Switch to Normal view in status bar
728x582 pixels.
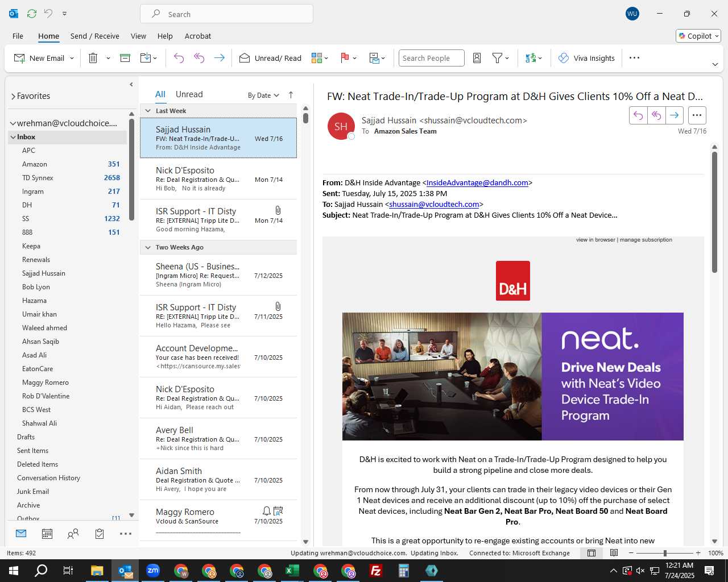pos(591,553)
